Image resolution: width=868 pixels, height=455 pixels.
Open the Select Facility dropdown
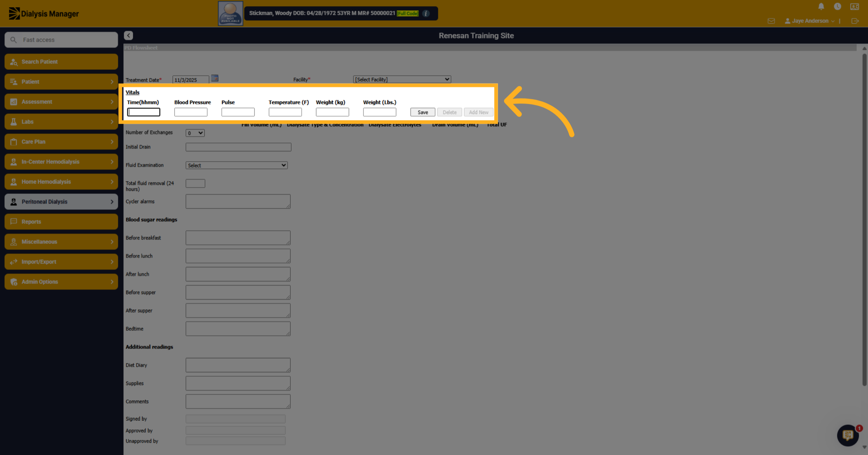point(402,79)
